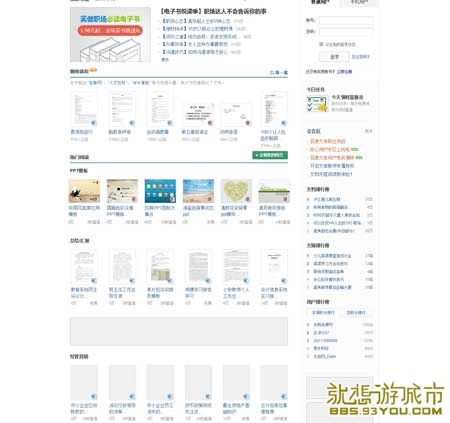450x423 pixels.
Task: Click the 登录 login button
Action: click(334, 57)
